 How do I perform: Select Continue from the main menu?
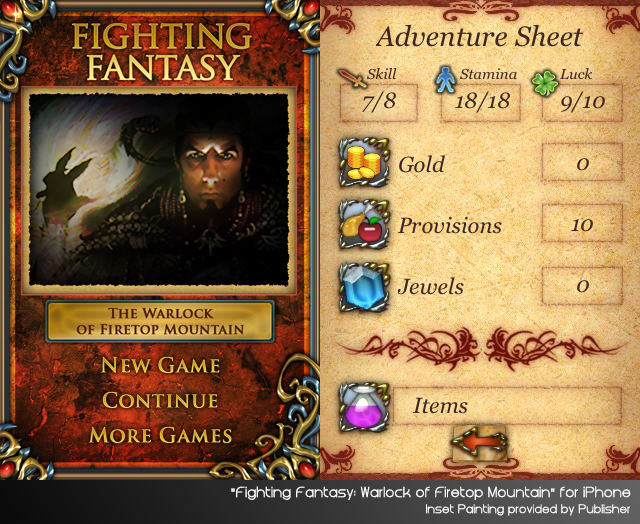pos(160,400)
